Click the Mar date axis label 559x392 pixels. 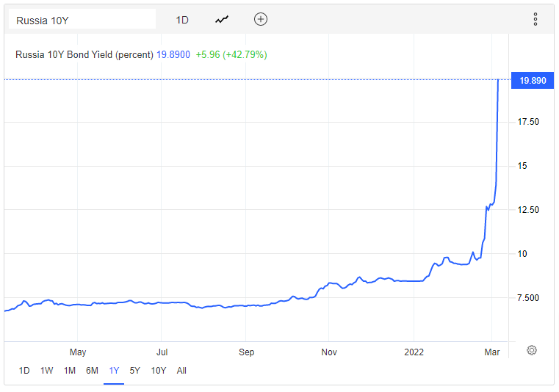(x=492, y=352)
